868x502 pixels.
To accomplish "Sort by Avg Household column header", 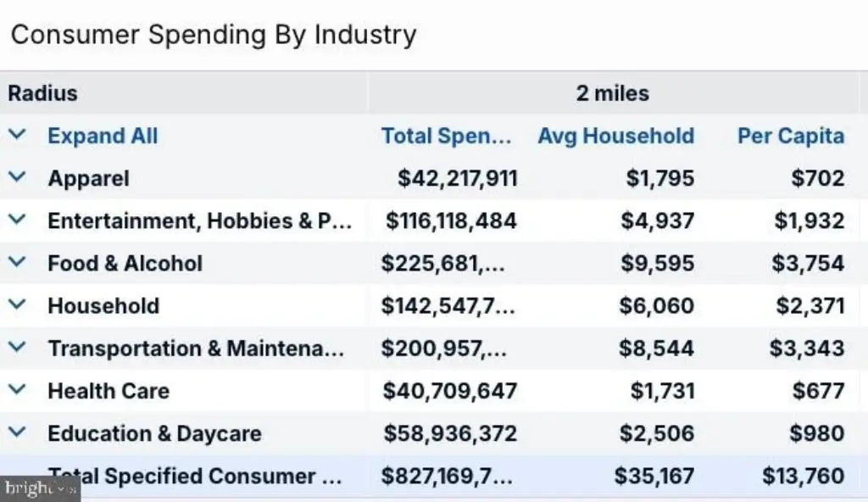I will pos(616,136).
